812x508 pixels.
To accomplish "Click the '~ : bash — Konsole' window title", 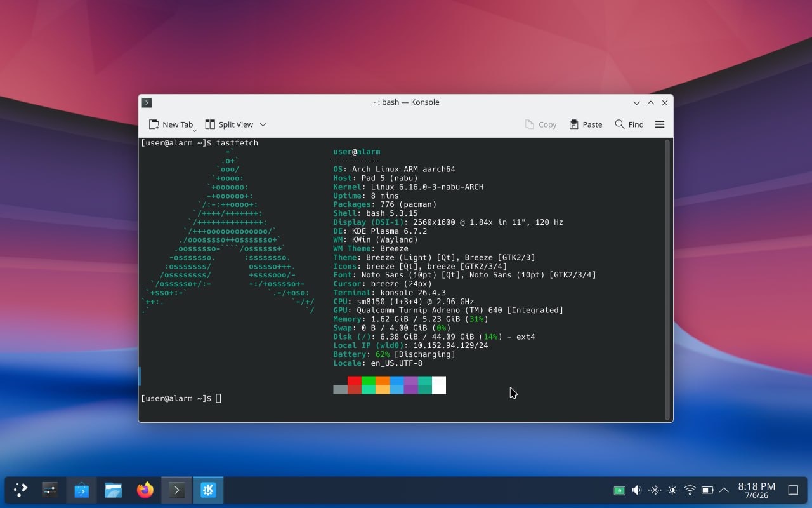I will click(x=405, y=102).
